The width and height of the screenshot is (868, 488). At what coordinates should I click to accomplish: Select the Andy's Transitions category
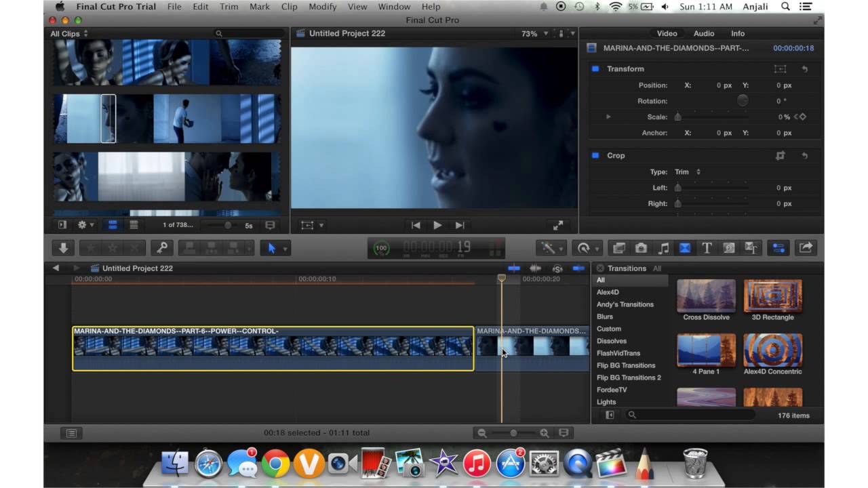(625, 304)
